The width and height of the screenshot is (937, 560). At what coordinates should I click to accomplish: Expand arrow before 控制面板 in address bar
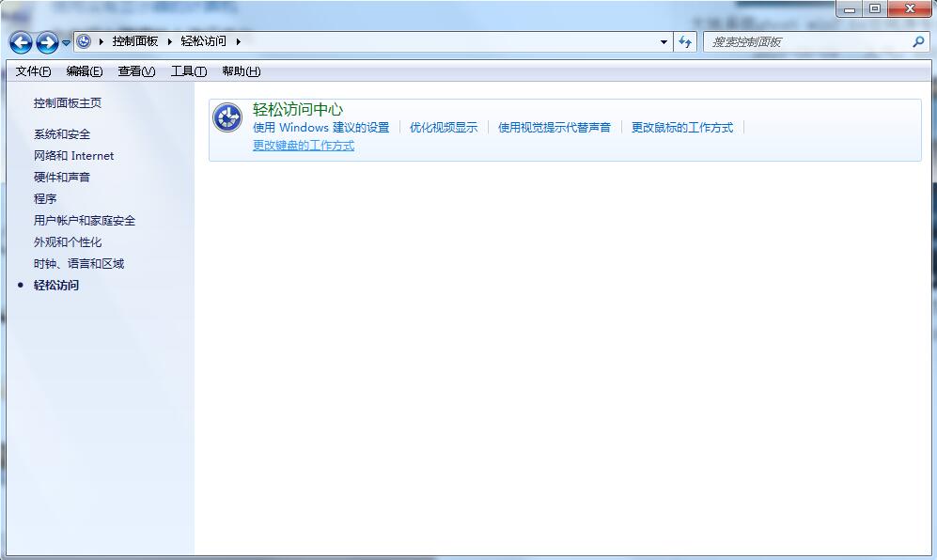click(x=101, y=41)
